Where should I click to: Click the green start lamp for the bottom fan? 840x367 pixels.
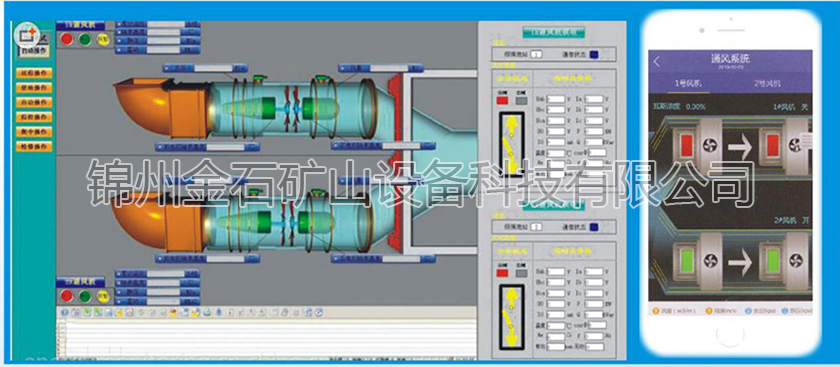pos(85,296)
